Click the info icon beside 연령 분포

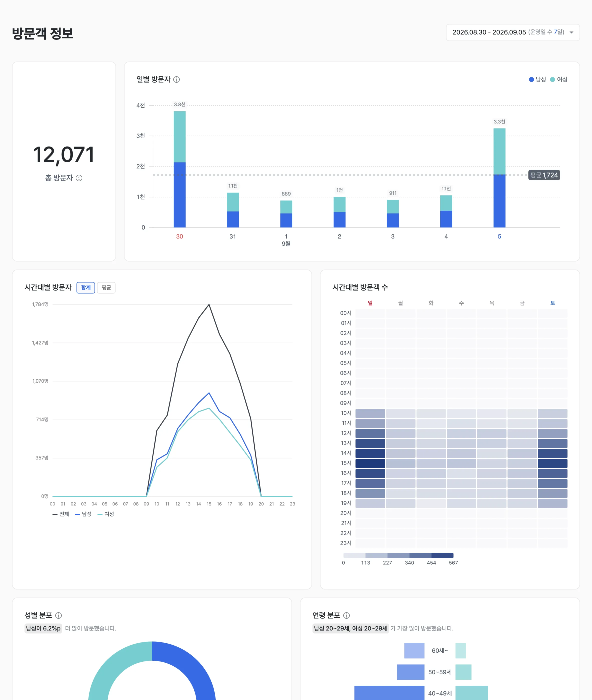[x=347, y=615]
